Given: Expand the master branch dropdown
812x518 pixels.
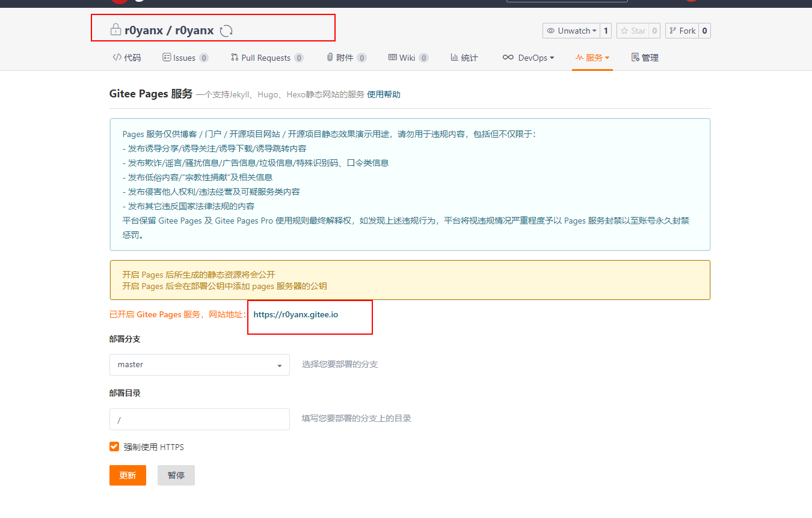Looking at the screenshot, I should coord(199,365).
